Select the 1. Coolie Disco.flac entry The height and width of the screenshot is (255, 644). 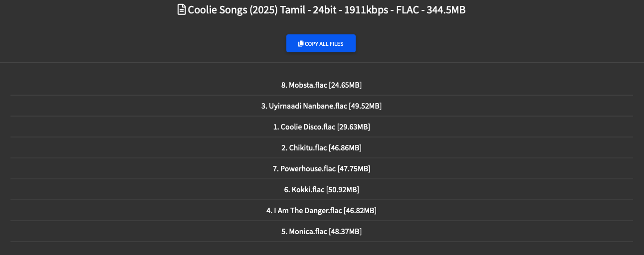point(321,127)
